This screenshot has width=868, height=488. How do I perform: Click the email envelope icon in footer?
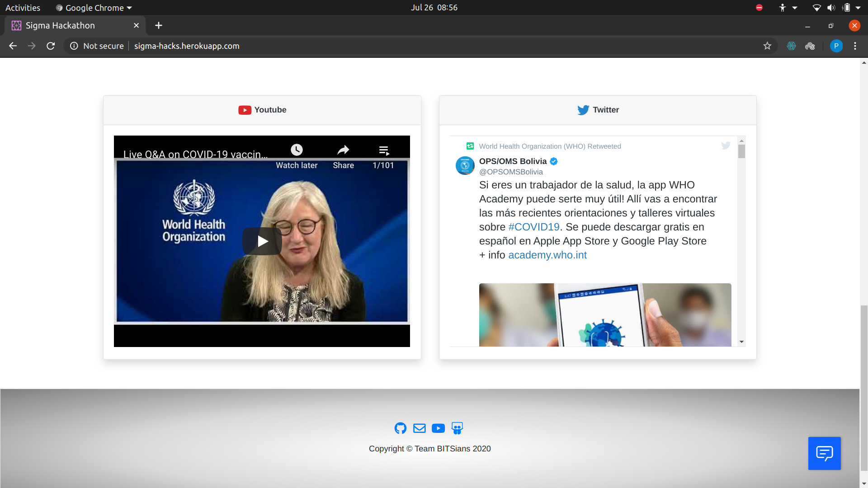[419, 428]
